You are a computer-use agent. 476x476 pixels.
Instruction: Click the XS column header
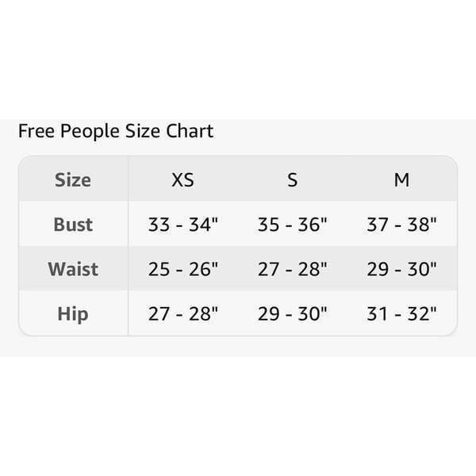pyautogui.click(x=182, y=180)
